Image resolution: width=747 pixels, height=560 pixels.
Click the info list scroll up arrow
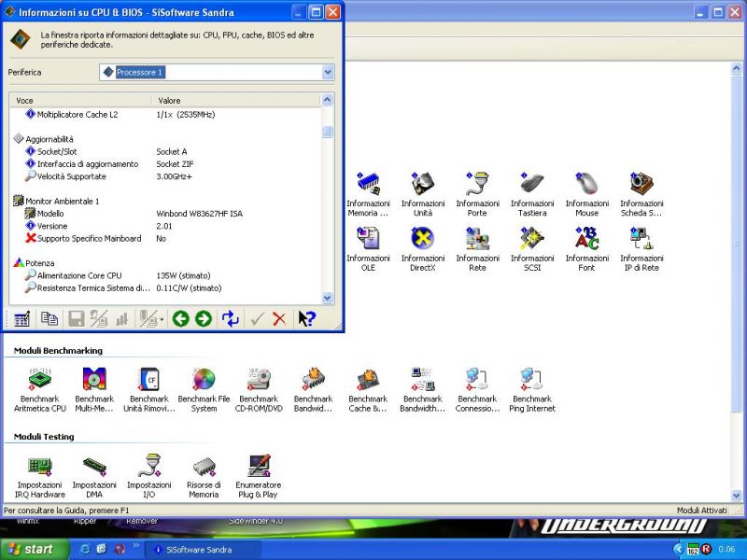click(328, 100)
